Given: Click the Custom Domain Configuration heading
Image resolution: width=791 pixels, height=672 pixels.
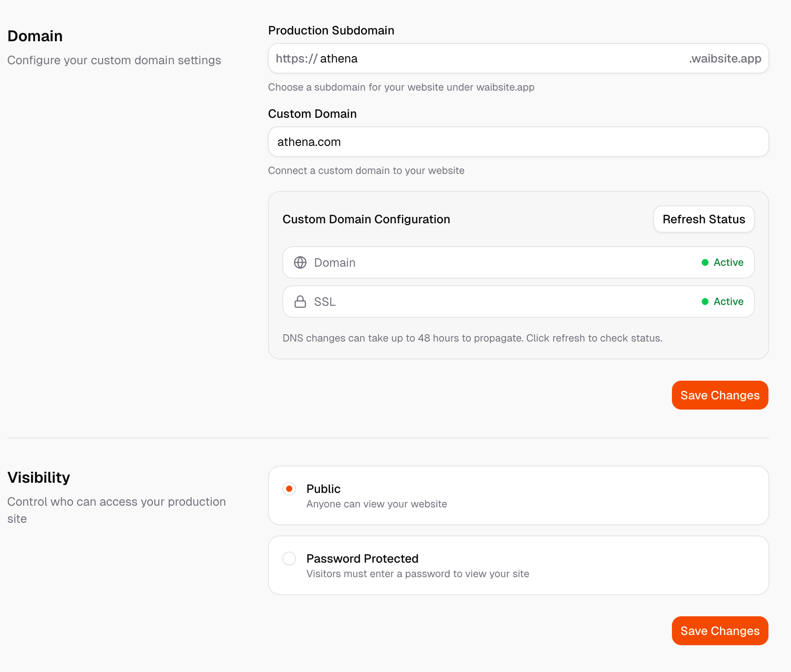Looking at the screenshot, I should [366, 219].
